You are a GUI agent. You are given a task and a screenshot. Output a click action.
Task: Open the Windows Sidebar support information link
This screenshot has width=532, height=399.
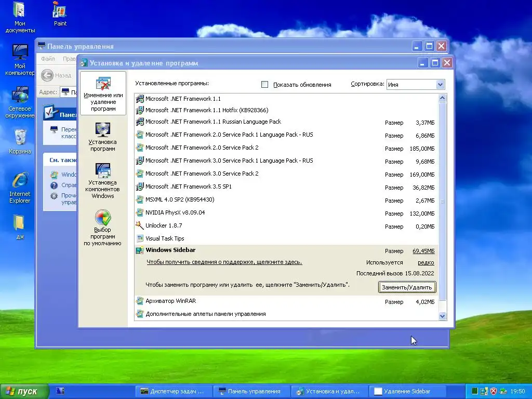coord(224,262)
